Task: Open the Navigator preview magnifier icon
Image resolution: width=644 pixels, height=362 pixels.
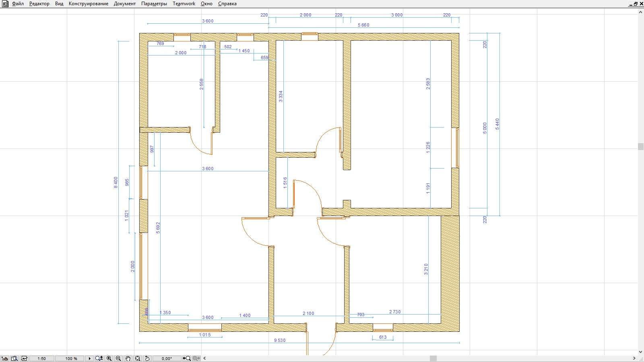Action: coord(14,358)
